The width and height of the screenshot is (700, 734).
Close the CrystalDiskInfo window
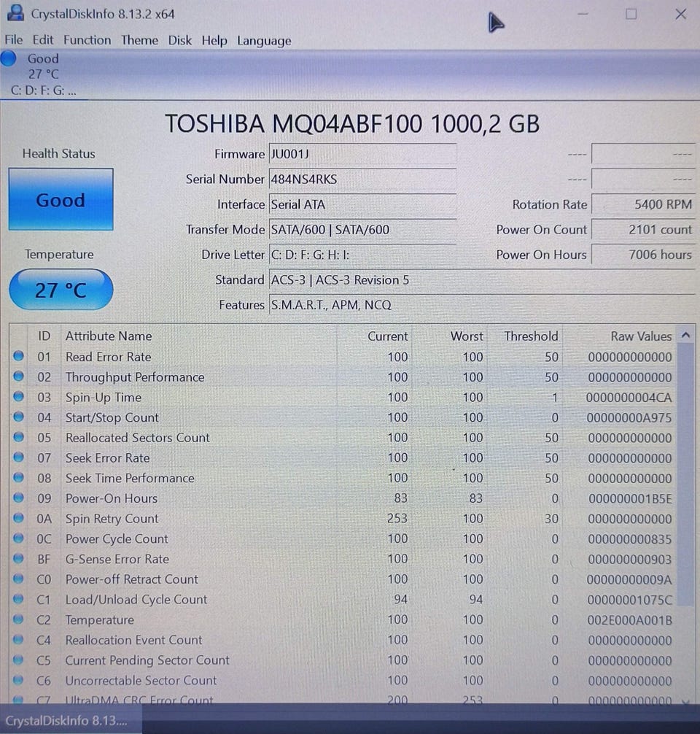pyautogui.click(x=681, y=14)
